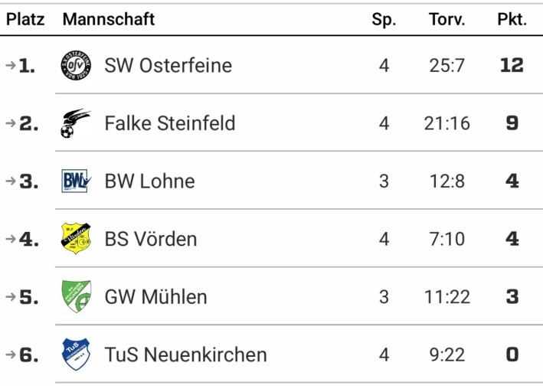Click the Pkt. column header

click(x=512, y=20)
